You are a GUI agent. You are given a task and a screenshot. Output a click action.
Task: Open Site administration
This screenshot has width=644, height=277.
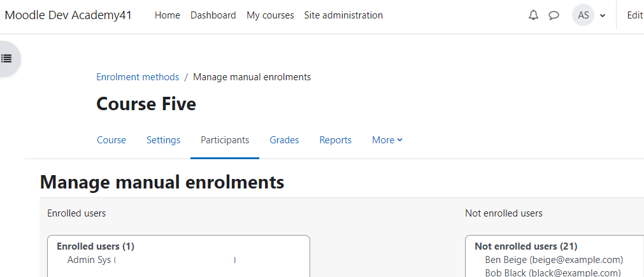pos(343,15)
